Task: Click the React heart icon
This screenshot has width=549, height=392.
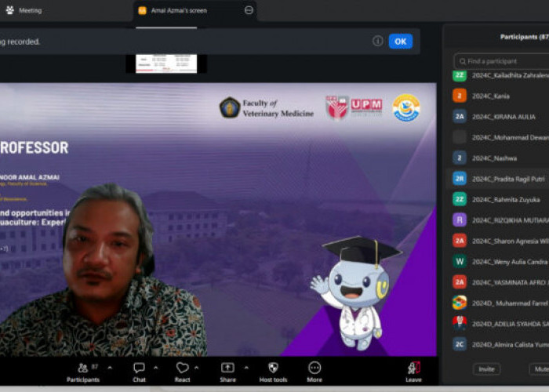Action: pyautogui.click(x=183, y=368)
